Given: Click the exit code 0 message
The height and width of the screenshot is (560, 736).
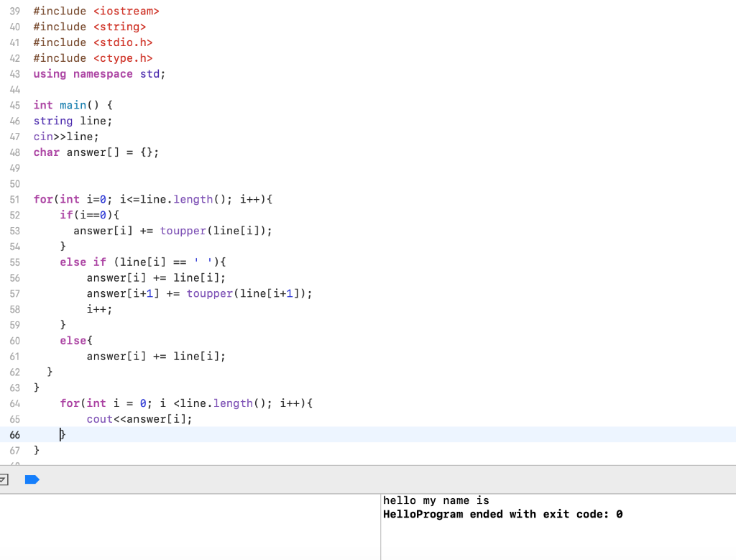Looking at the screenshot, I should (503, 514).
